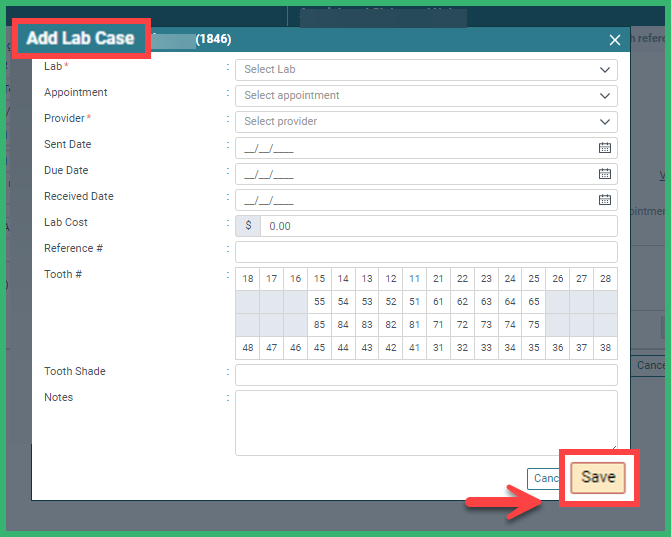Click the Notes text area
671x537 pixels.
(426, 423)
